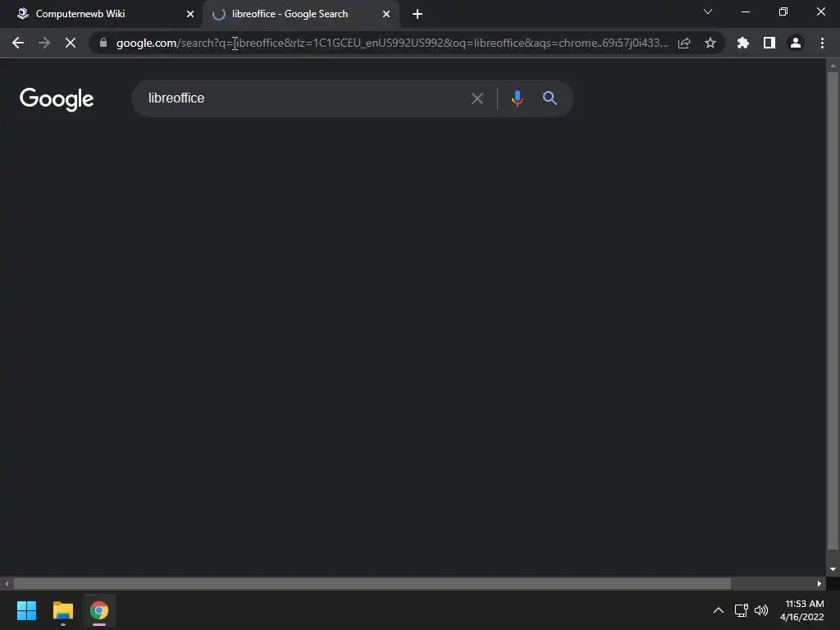Click in the libreoffice search box
Image resolution: width=840 pixels, height=630 pixels.
tap(300, 98)
